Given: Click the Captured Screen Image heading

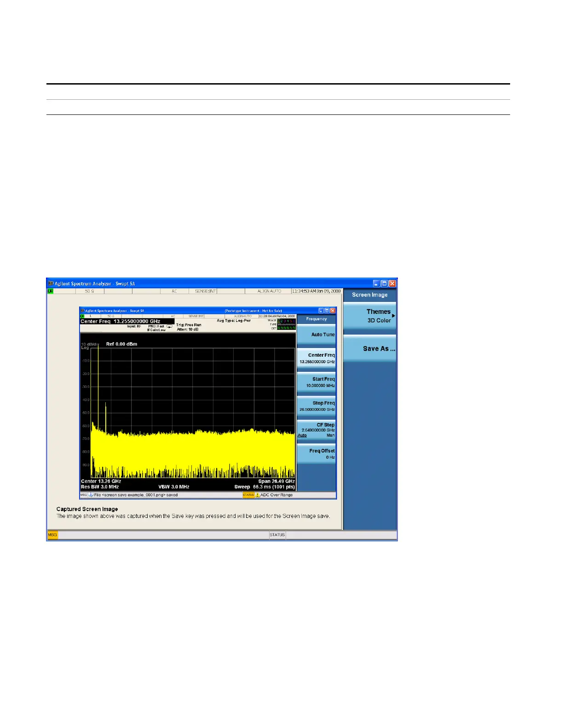Looking at the screenshot, I should [87, 509].
